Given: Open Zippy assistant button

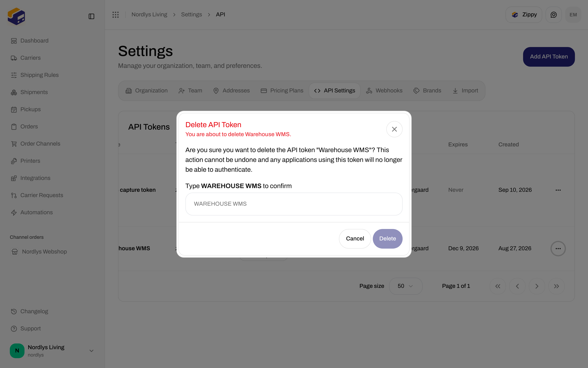Looking at the screenshot, I should tap(524, 15).
